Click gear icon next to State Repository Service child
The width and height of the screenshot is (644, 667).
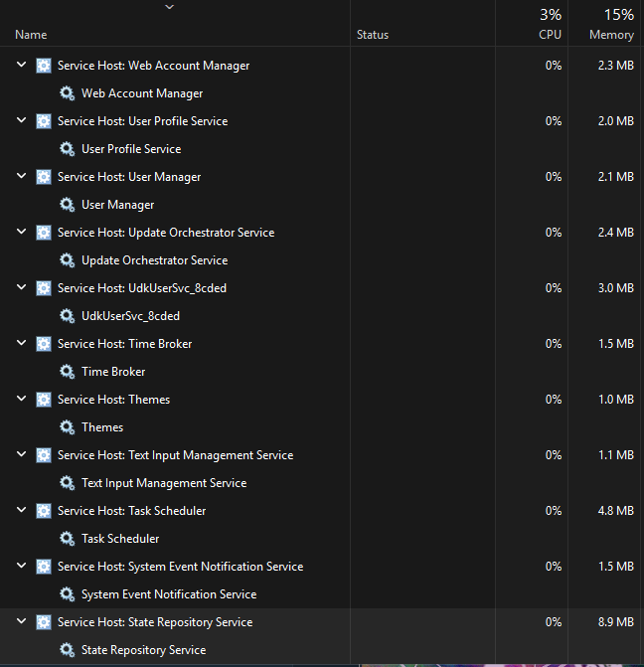point(67,650)
